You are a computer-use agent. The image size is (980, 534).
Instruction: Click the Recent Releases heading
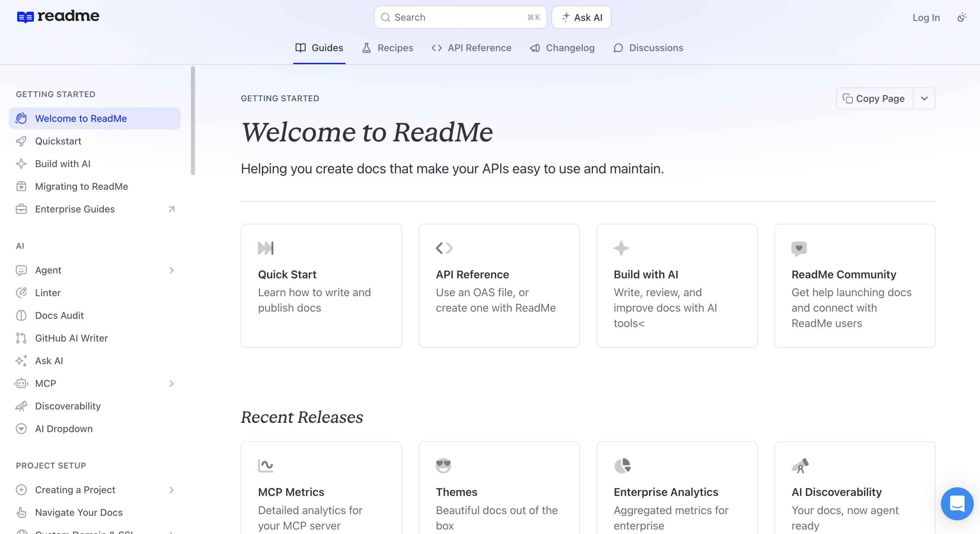click(x=302, y=417)
